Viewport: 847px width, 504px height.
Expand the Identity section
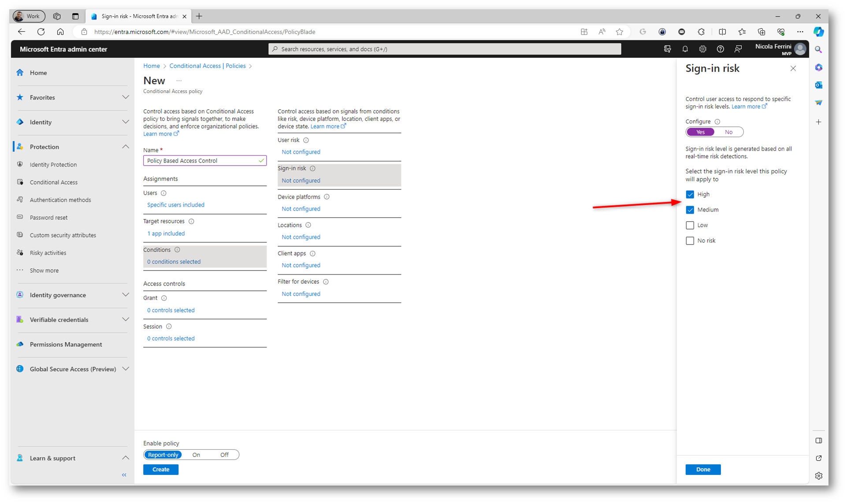(x=126, y=122)
